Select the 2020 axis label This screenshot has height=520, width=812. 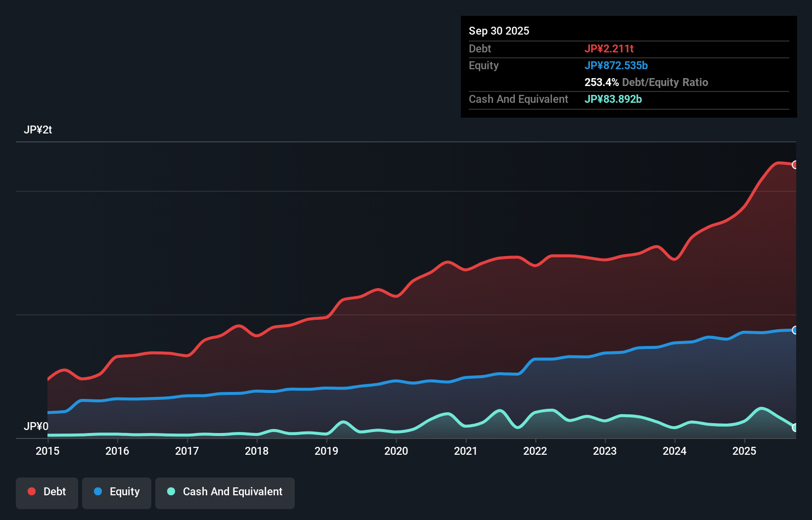pos(396,451)
